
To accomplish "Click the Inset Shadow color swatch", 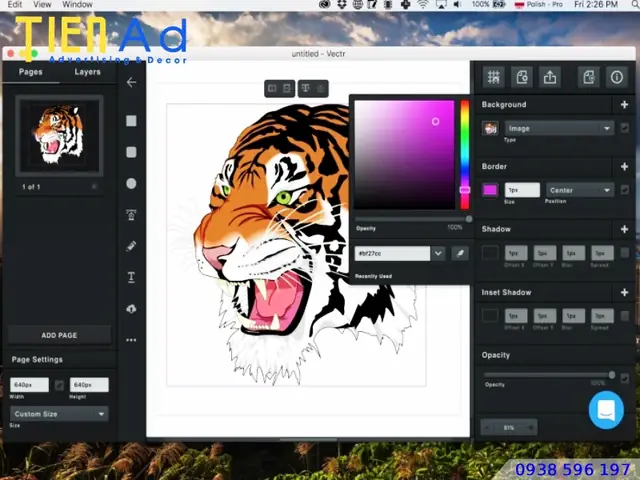I will pyautogui.click(x=490, y=316).
